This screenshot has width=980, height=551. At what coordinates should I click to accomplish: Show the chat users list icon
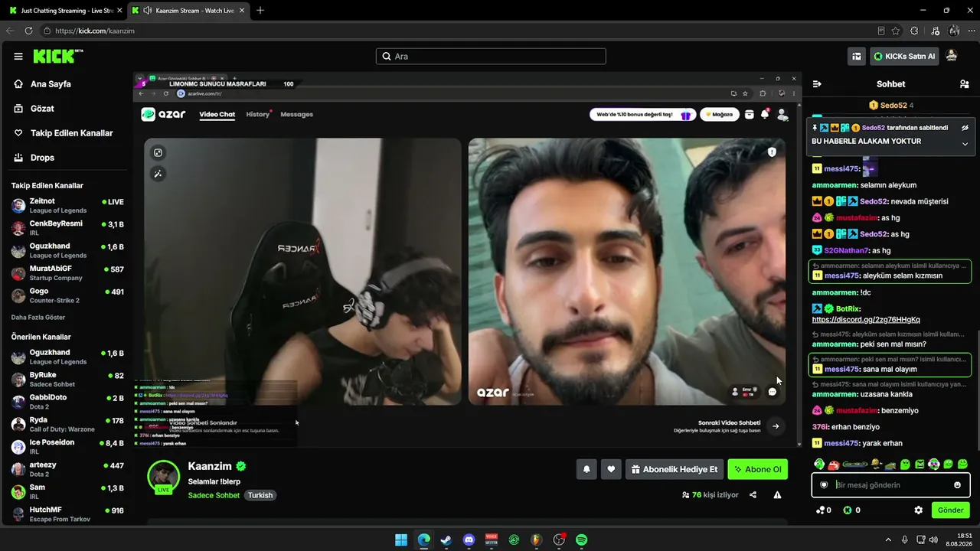tap(965, 84)
